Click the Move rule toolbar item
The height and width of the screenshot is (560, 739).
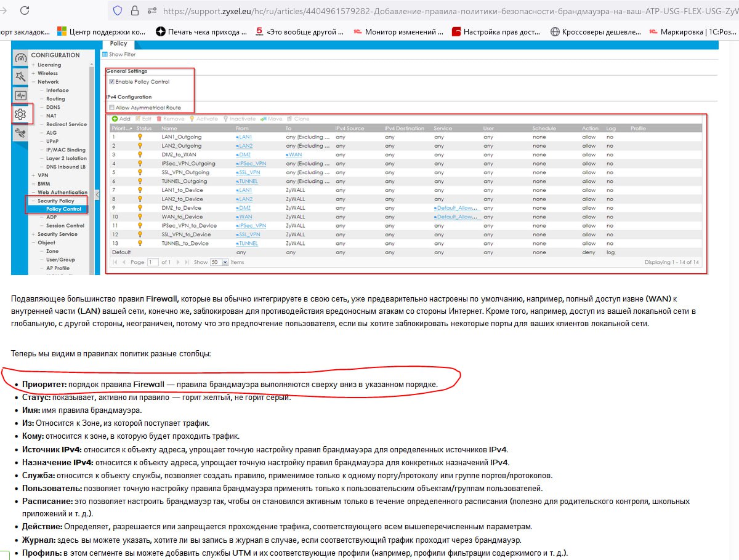click(x=272, y=119)
